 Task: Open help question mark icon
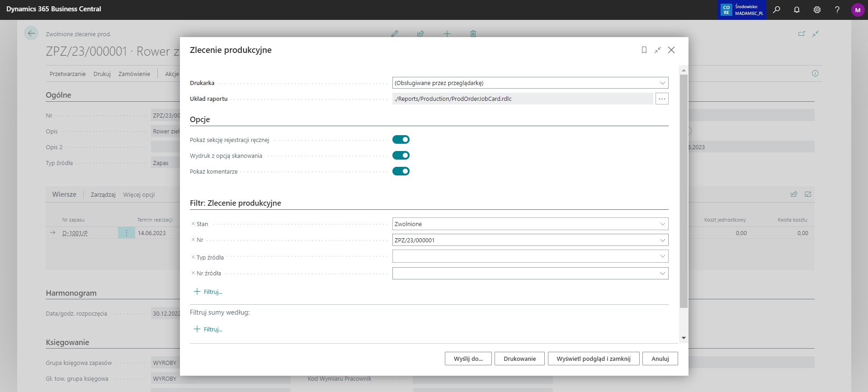(837, 9)
